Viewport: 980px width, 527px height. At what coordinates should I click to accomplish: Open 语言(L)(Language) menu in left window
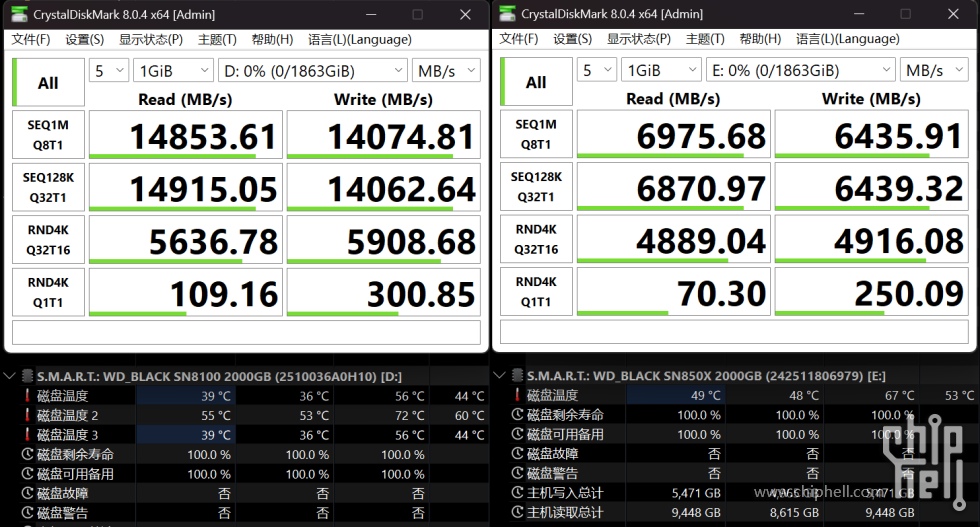359,39
